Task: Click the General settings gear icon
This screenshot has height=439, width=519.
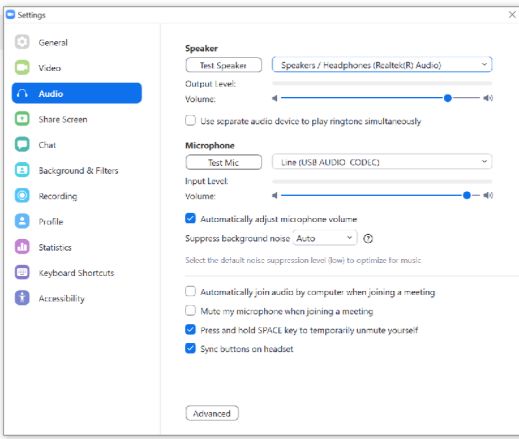Action: pyautogui.click(x=22, y=42)
